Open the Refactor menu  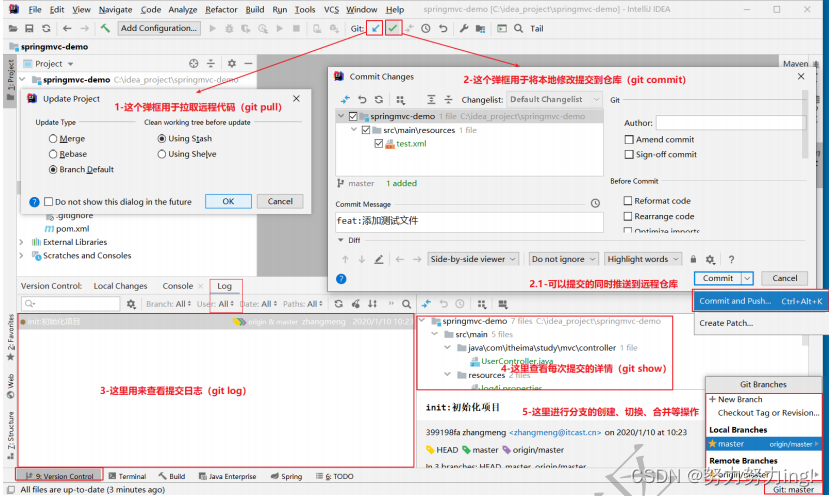pyautogui.click(x=221, y=10)
